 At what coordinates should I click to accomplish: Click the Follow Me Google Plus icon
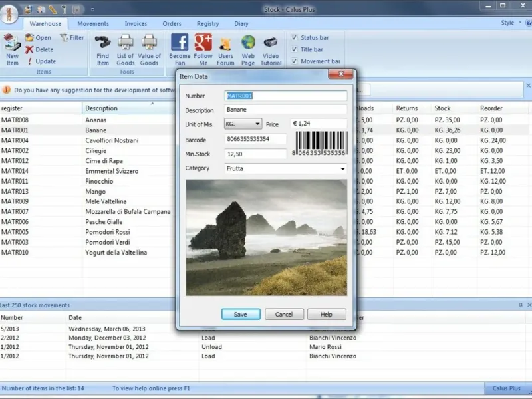click(x=203, y=43)
